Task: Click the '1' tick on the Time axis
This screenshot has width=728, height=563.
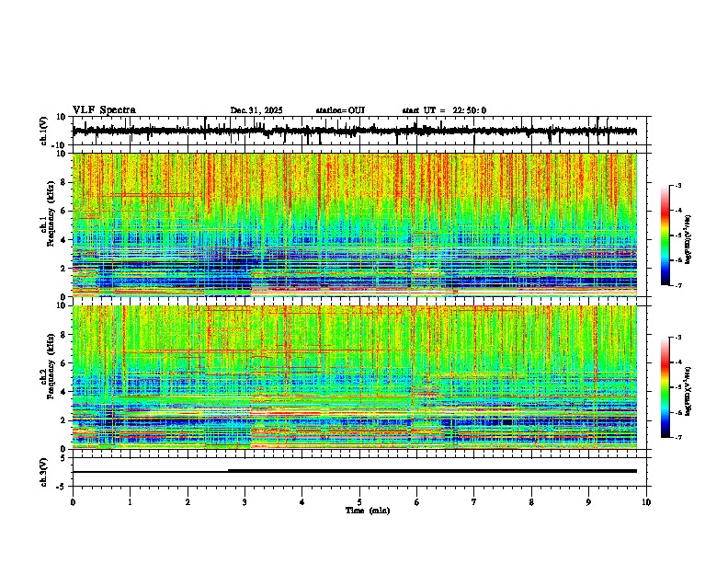Action: [x=130, y=502]
